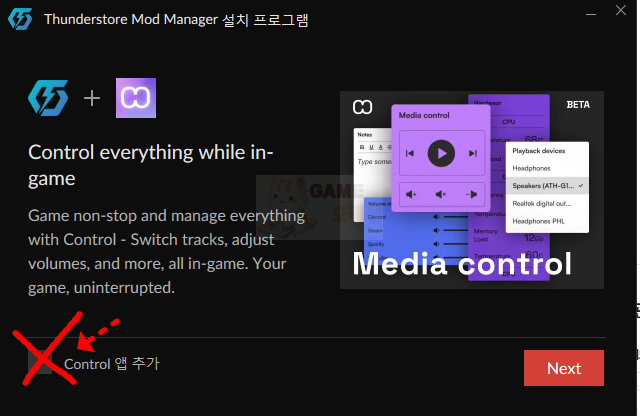The width and height of the screenshot is (640, 416).
Task: Click 'Playback devices' text in promo image
Action: coord(539,151)
